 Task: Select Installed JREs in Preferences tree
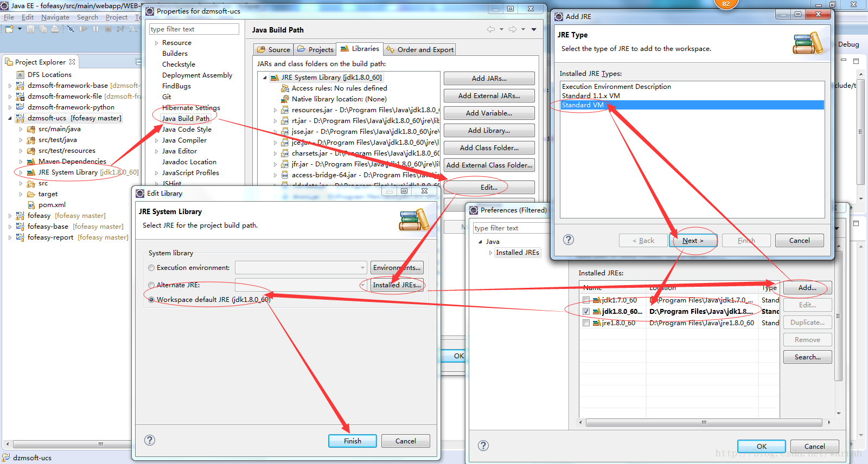(x=517, y=252)
